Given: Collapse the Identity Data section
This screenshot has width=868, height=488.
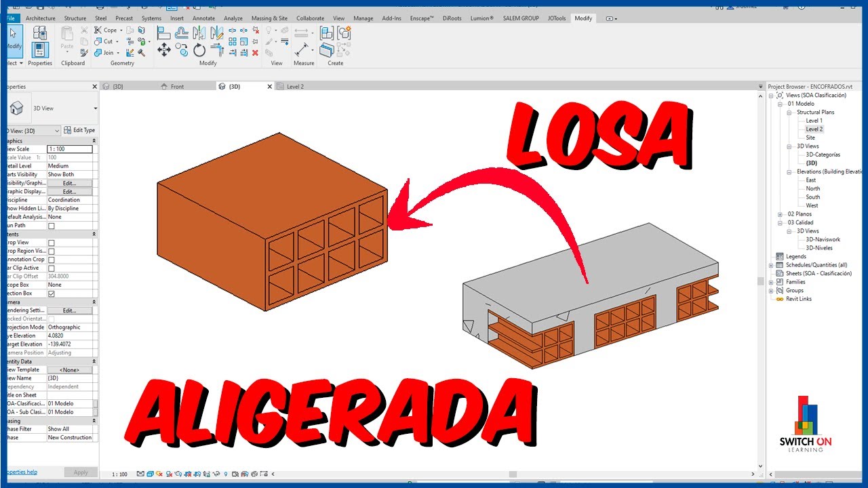Looking at the screenshot, I should pos(94,361).
